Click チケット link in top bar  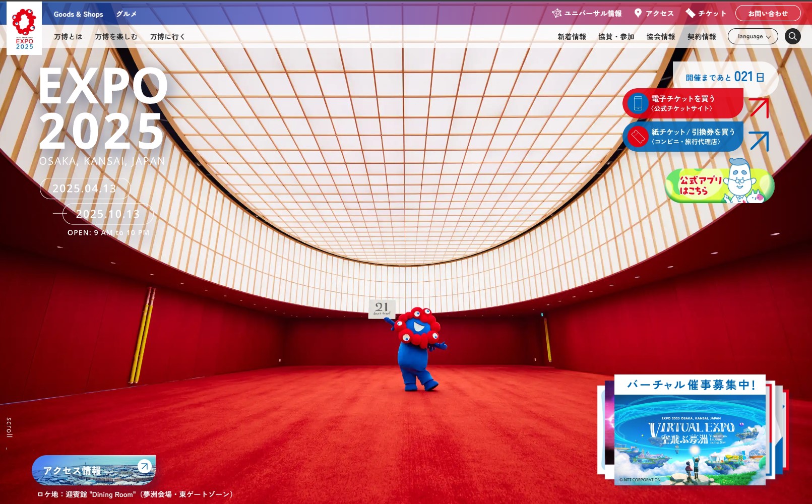tap(706, 14)
